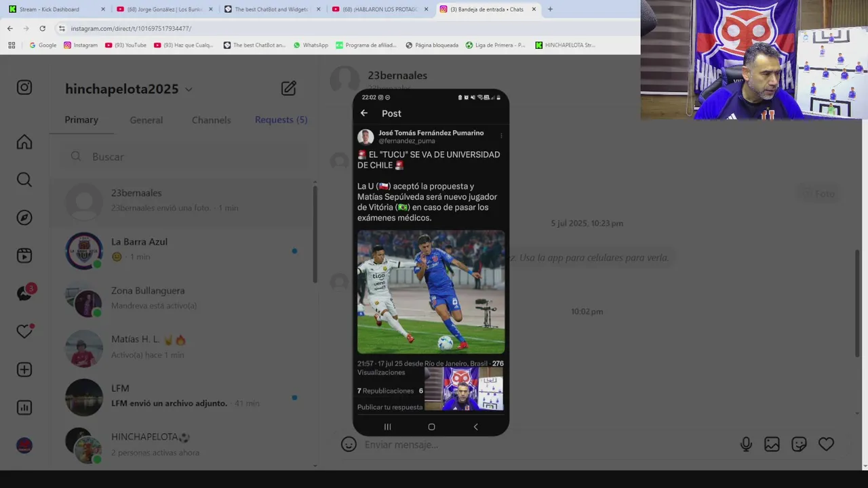The height and width of the screenshot is (488, 868).
Task: Open Requests (5) tab
Action: click(281, 120)
